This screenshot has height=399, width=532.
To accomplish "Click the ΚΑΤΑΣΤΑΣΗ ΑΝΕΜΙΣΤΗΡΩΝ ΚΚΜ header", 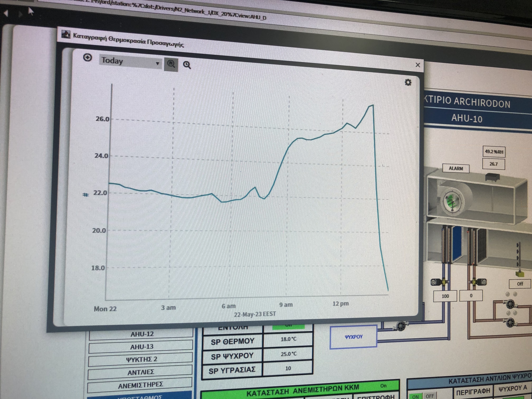I will coord(303,390).
